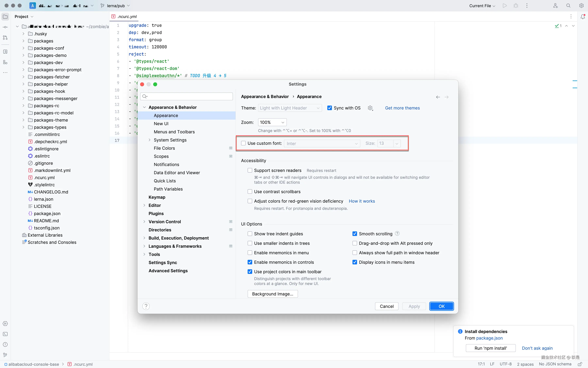
Task: Click the Run 'npm install' button
Action: point(490,348)
